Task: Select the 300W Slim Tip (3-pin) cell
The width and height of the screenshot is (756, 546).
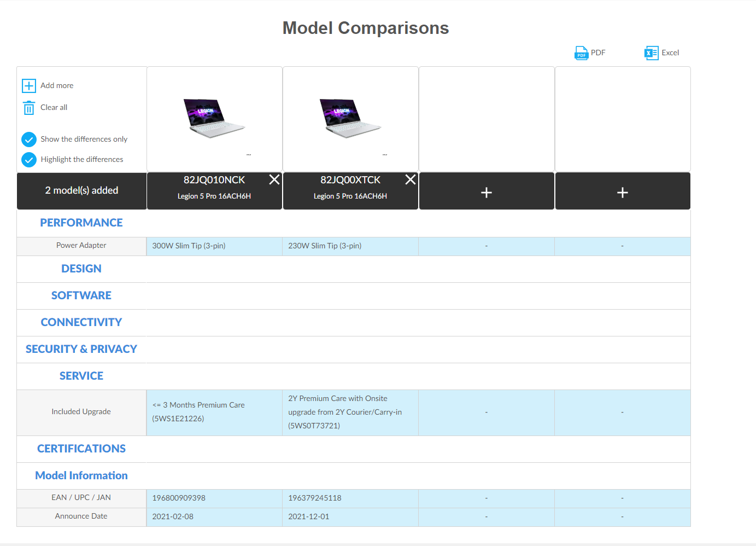Action: (214, 246)
